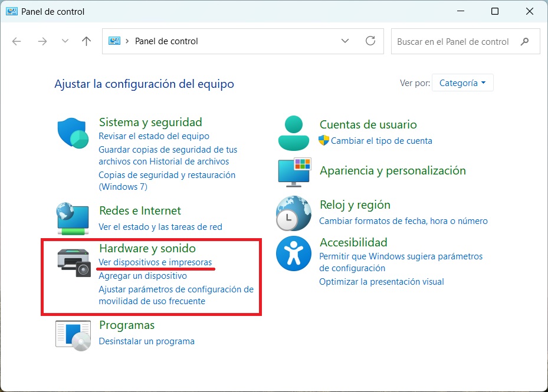548x392 pixels.
Task: Open the 'Categoría' view dropdown
Action: [x=462, y=83]
